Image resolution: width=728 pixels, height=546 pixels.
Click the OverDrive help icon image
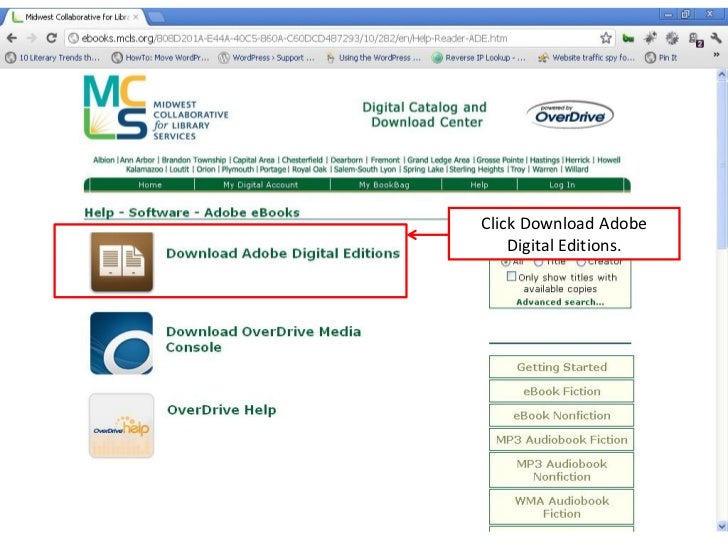122,426
